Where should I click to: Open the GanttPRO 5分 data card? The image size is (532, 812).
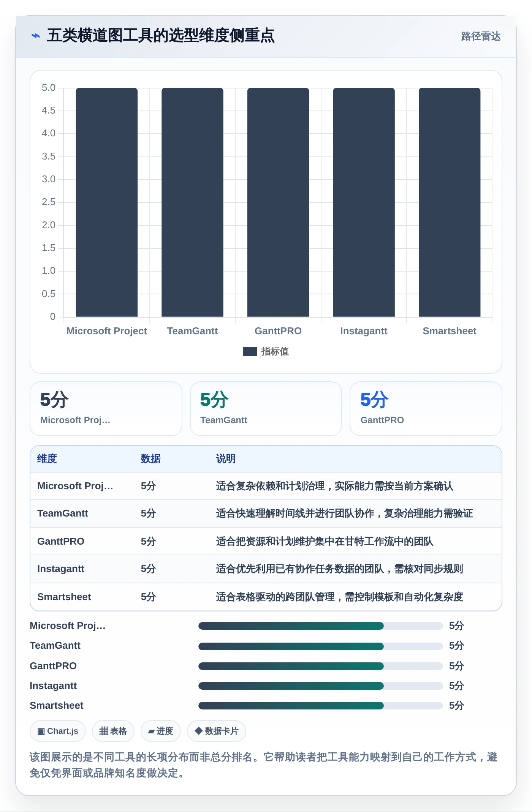(x=426, y=409)
